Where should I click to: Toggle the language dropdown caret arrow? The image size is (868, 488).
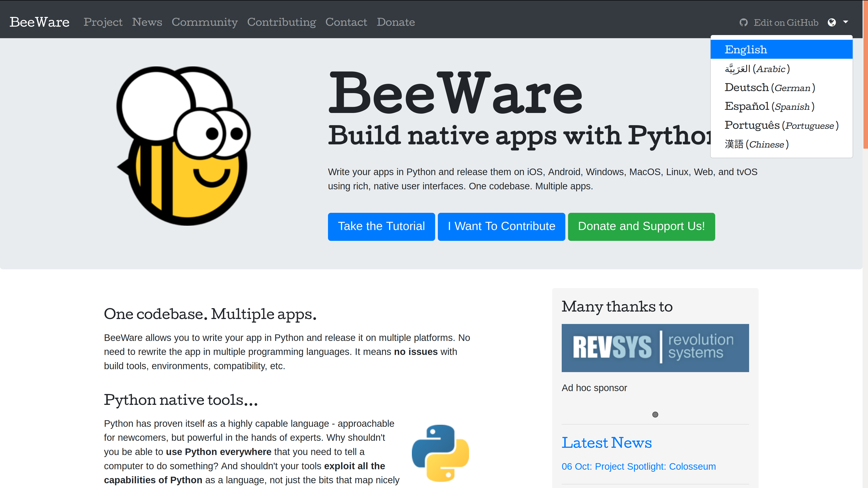click(845, 22)
